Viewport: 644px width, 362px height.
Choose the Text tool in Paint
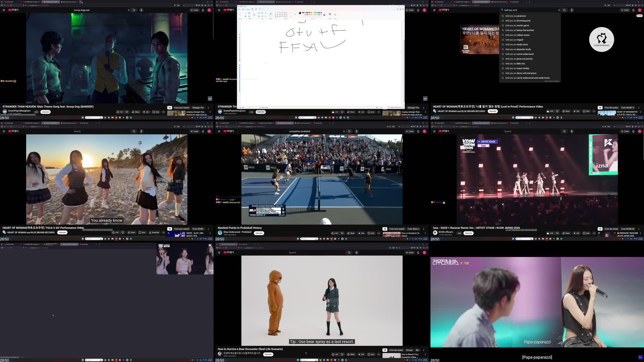point(265,13)
